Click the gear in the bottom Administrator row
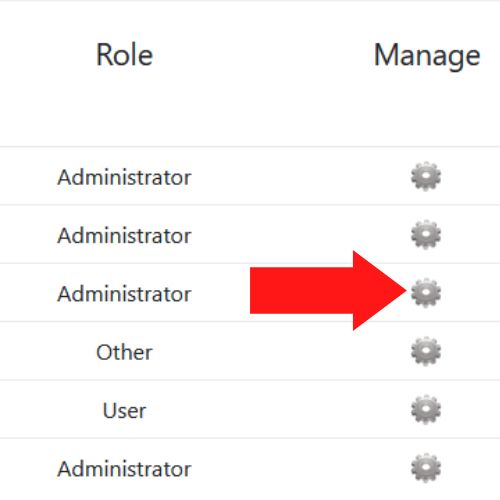 click(426, 468)
